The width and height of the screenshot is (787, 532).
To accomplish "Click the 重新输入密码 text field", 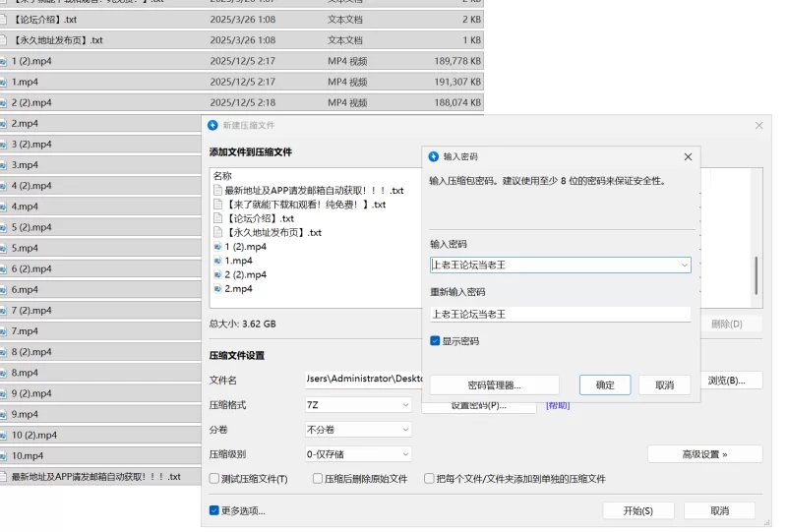I will click(x=560, y=315).
